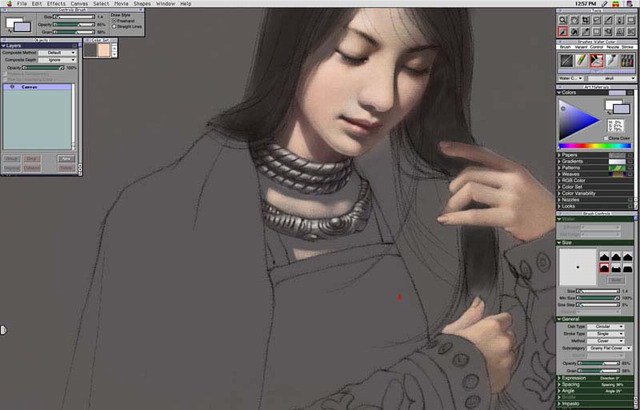The width and height of the screenshot is (640, 410).
Task: Open the Apple menu
Action: [9, 4]
